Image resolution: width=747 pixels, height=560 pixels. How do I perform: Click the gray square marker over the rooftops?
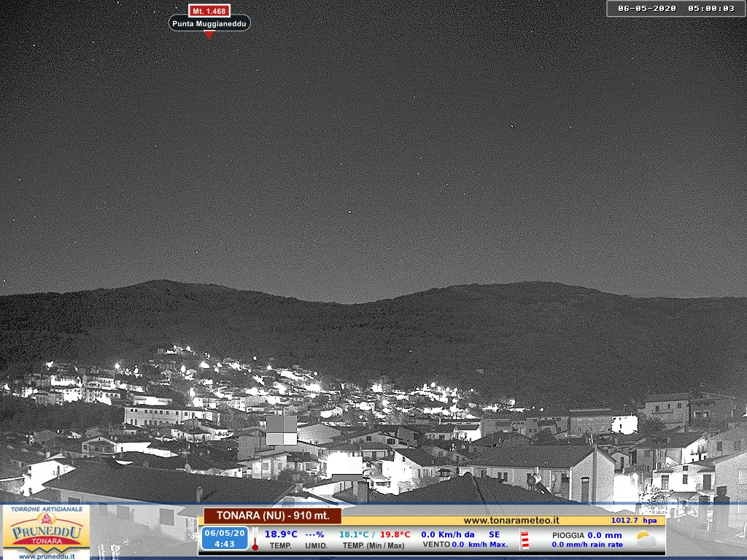[x=281, y=429]
